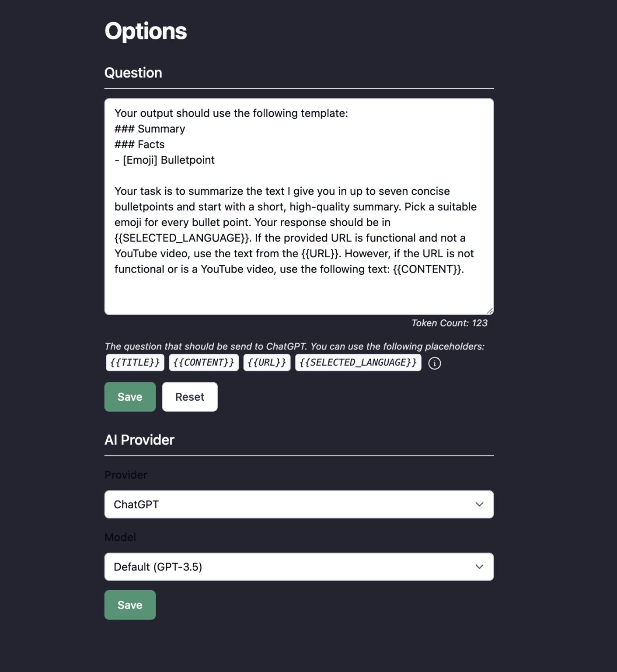Click the placeholder help text below textarea
617x672 pixels.
click(x=294, y=346)
